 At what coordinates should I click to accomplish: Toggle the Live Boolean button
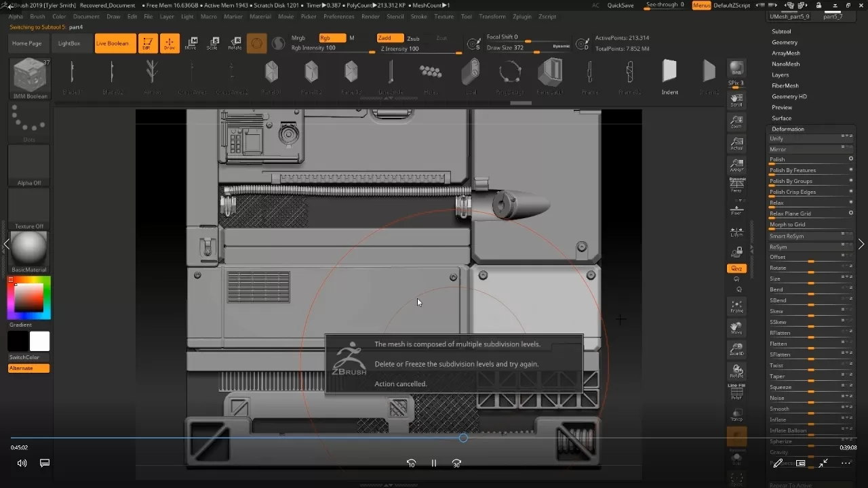(x=112, y=43)
